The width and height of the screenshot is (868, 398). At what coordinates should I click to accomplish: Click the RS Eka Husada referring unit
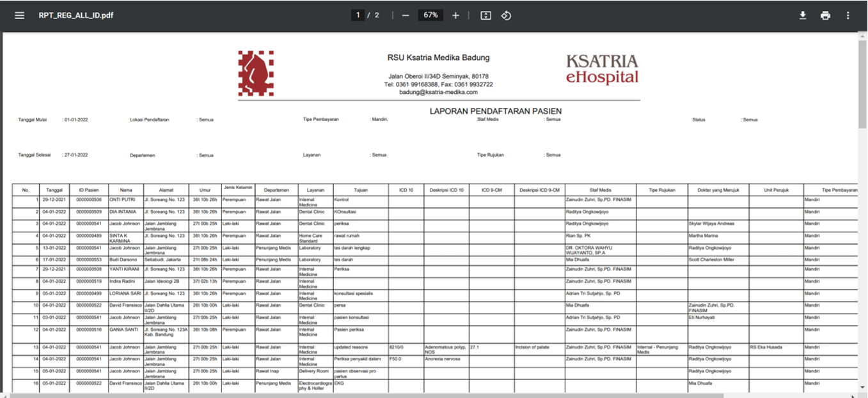pyautogui.click(x=767, y=348)
